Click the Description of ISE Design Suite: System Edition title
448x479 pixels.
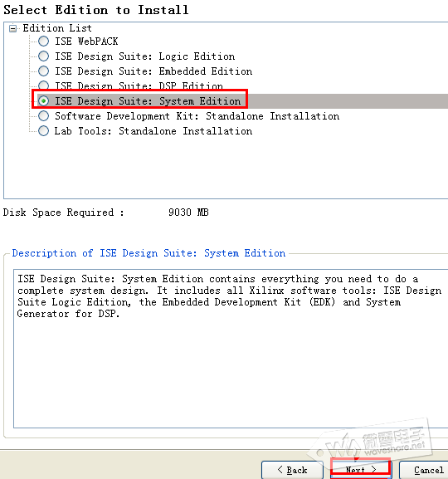point(149,253)
